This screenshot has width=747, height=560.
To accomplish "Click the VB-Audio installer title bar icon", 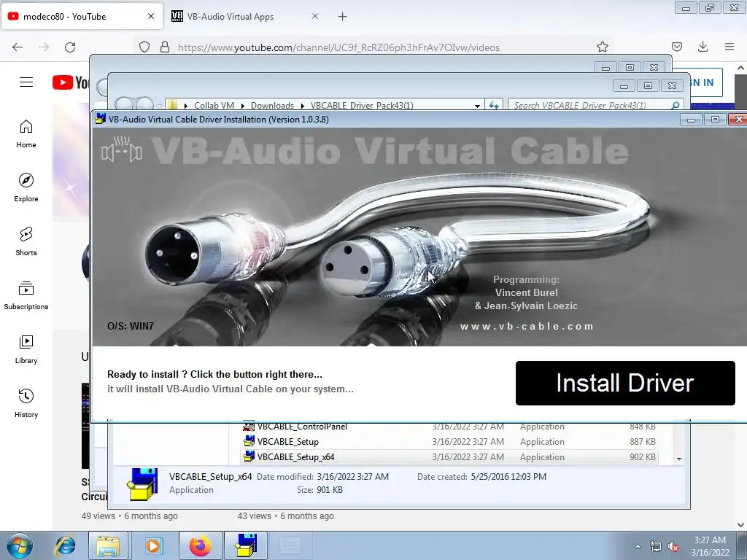I will tap(100, 119).
